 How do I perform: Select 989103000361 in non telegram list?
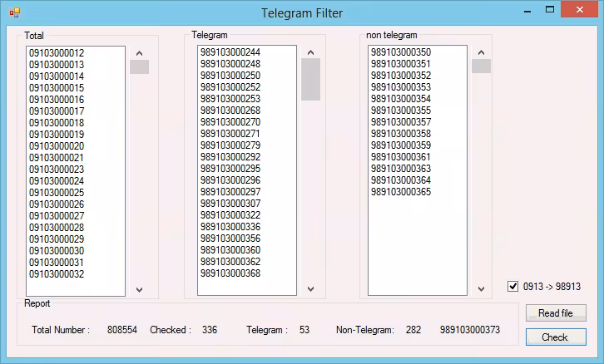click(401, 156)
